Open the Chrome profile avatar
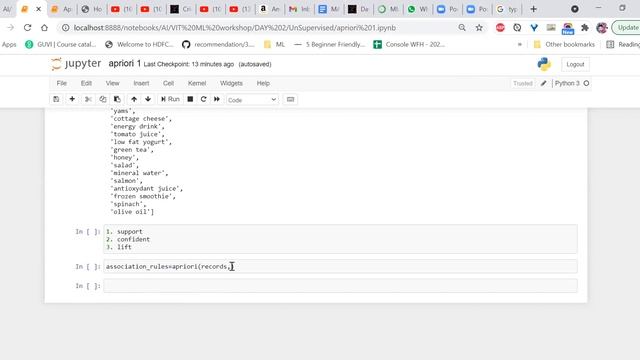Image resolution: width=640 pixels, height=360 pixels. [x=602, y=28]
